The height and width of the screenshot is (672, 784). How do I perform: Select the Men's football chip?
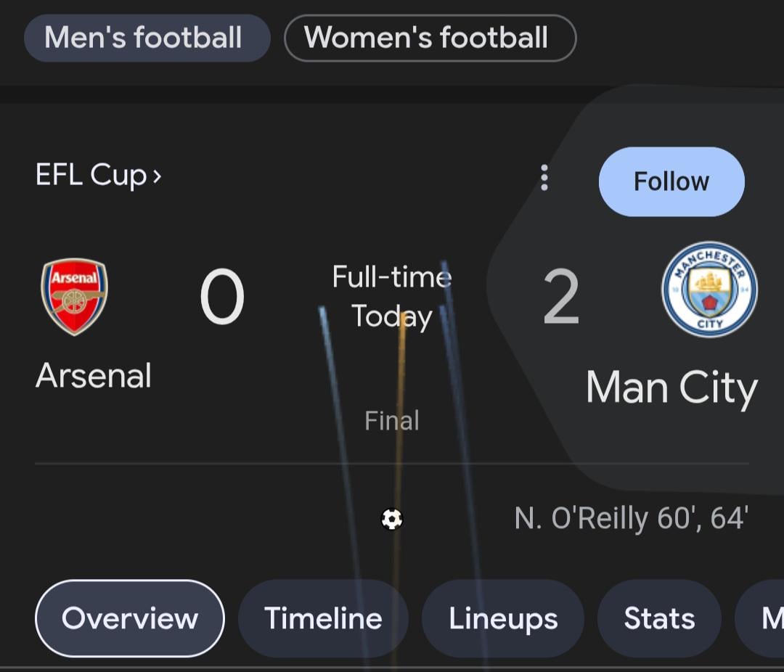tap(147, 38)
